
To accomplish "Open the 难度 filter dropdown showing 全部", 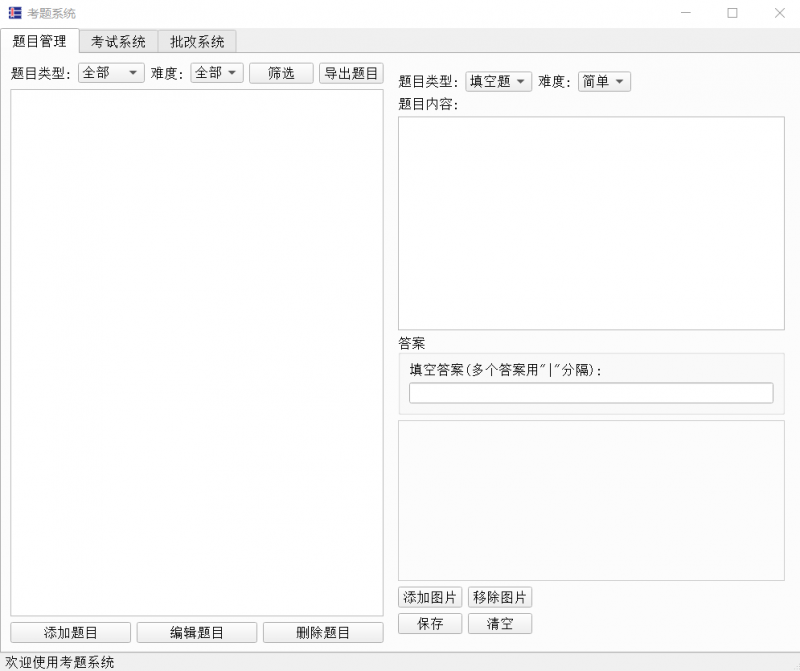I will 216,72.
